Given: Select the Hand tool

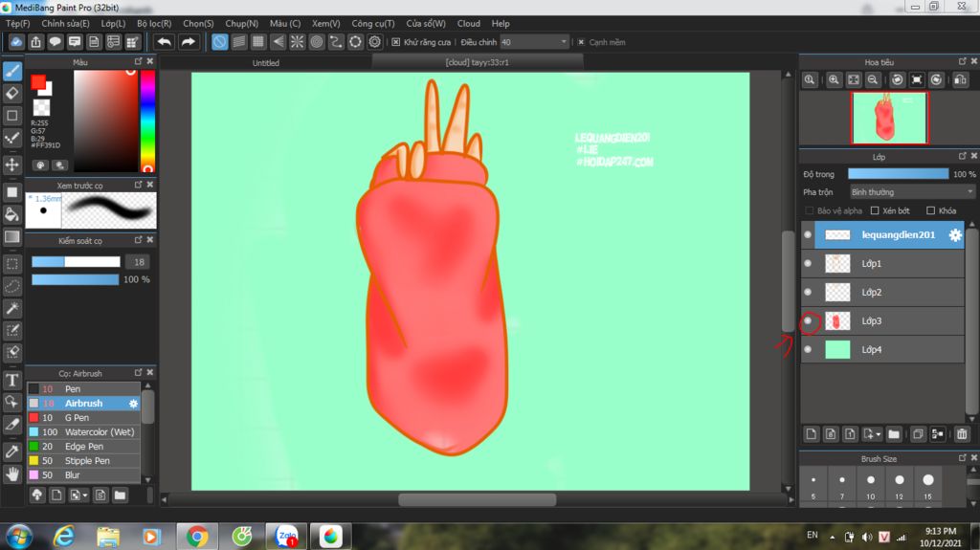Looking at the screenshot, I should pyautogui.click(x=11, y=473).
